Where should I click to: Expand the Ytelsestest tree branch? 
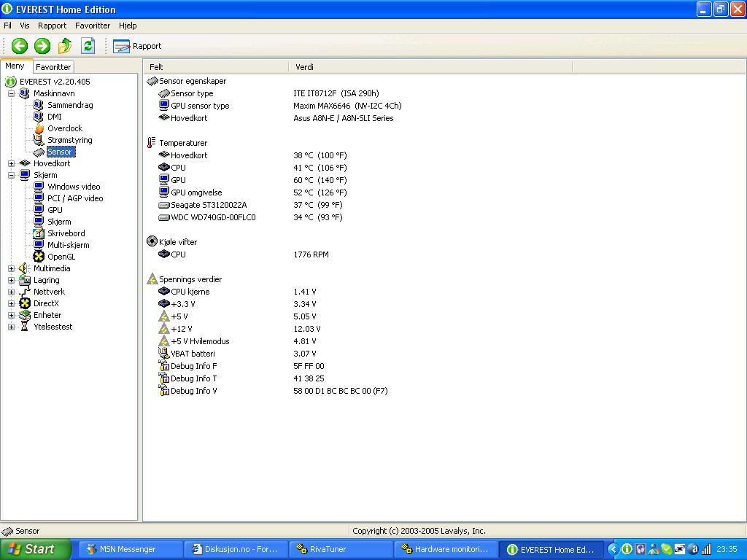(12, 327)
